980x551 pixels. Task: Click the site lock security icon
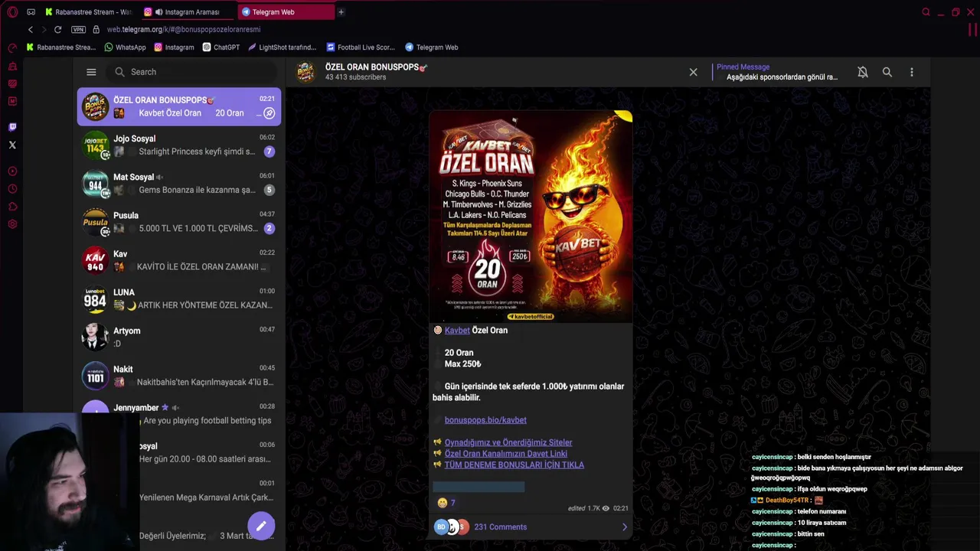click(x=96, y=29)
